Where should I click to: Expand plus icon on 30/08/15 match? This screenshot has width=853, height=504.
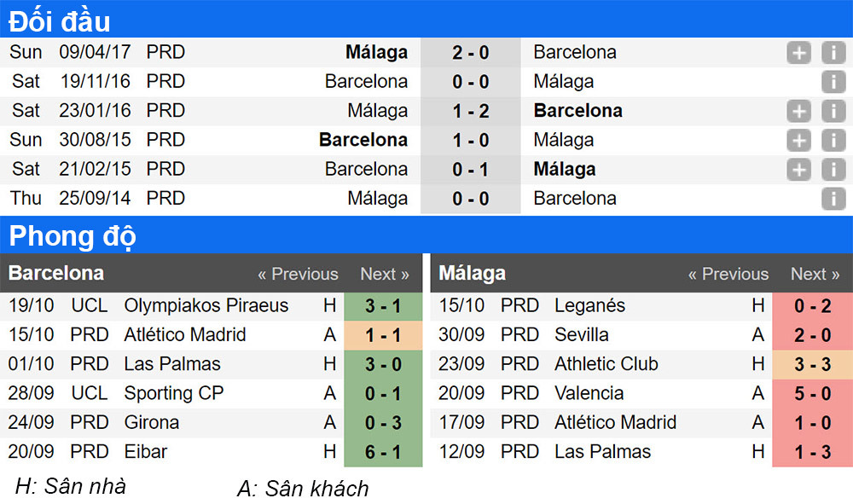click(x=798, y=140)
